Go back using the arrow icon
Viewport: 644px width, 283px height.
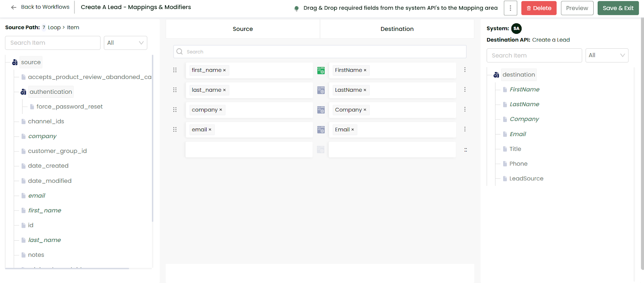click(x=14, y=7)
